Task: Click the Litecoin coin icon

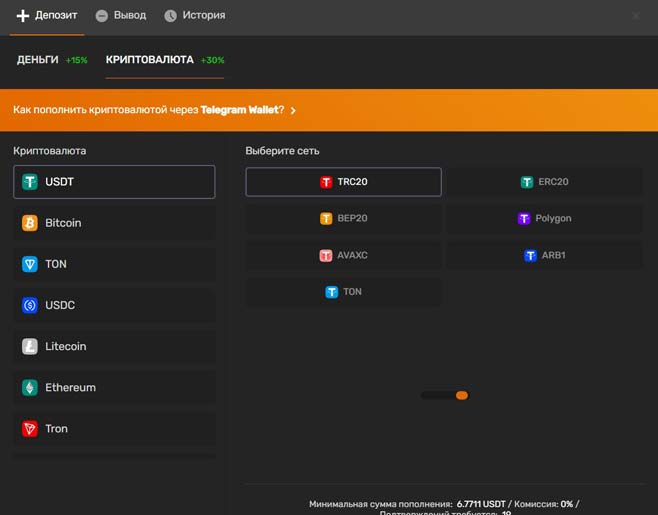Action: pyautogui.click(x=30, y=346)
